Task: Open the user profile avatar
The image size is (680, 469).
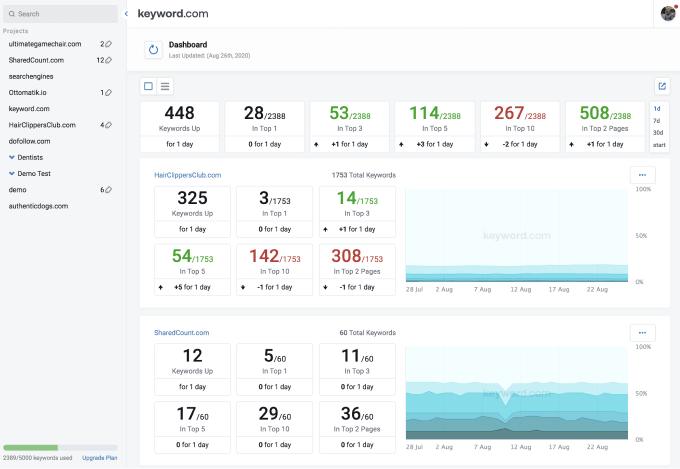Action: pyautogui.click(x=668, y=13)
